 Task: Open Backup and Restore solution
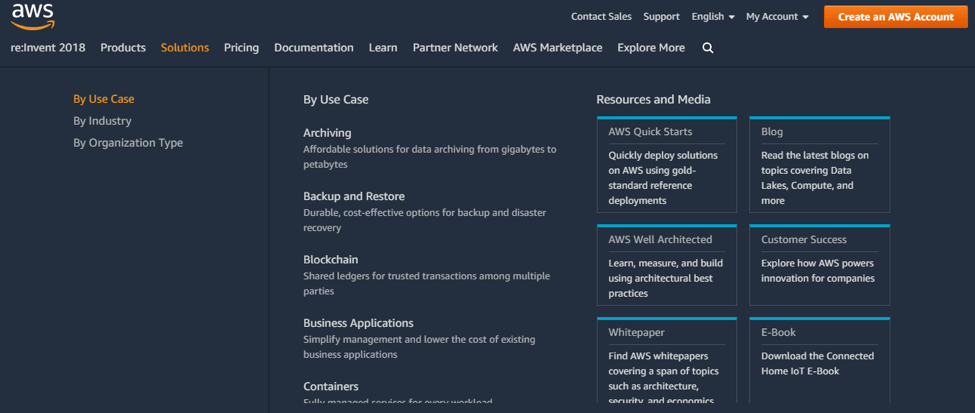354,197
